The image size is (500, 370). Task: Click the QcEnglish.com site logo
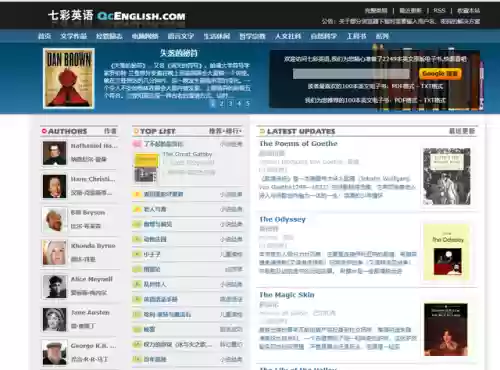pos(117,16)
